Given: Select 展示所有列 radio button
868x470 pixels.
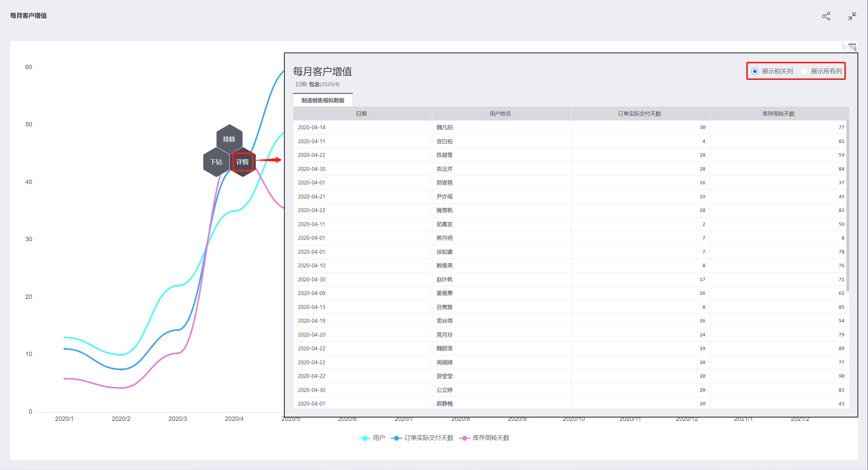Looking at the screenshot, I should click(x=804, y=71).
